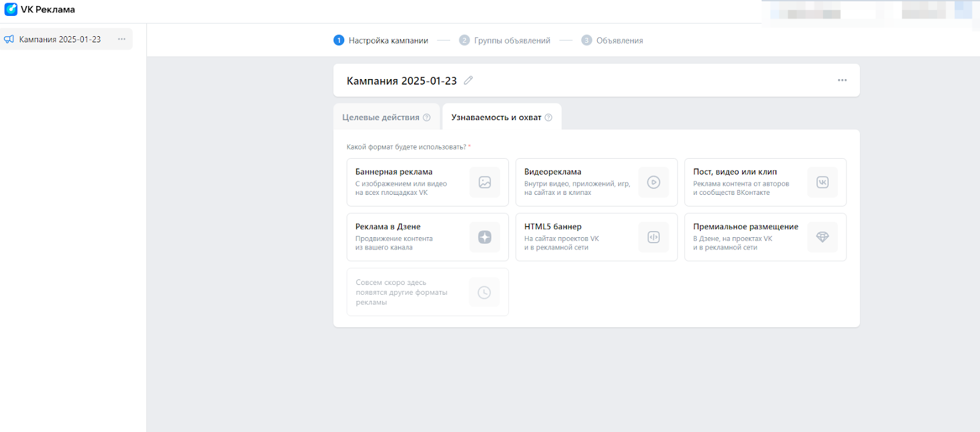Screen dimensions: 980x432
Task: Click the image icon in Баннерная реклама card
Action: click(484, 183)
